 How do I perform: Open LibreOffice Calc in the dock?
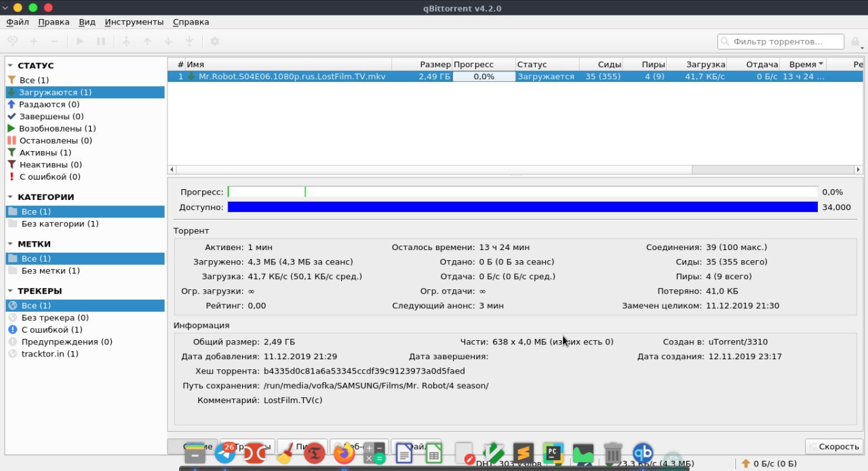click(434, 453)
